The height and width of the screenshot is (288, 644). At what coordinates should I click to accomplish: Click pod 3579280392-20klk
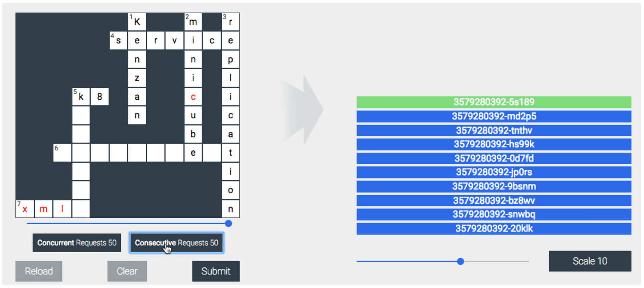coord(494,229)
